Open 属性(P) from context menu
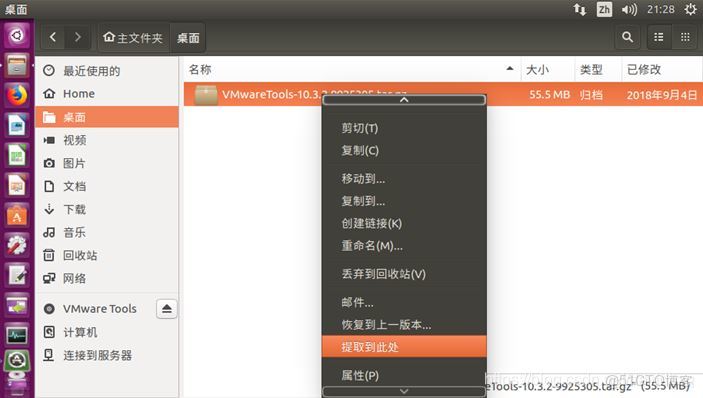The height and width of the screenshot is (398, 703). [x=404, y=375]
